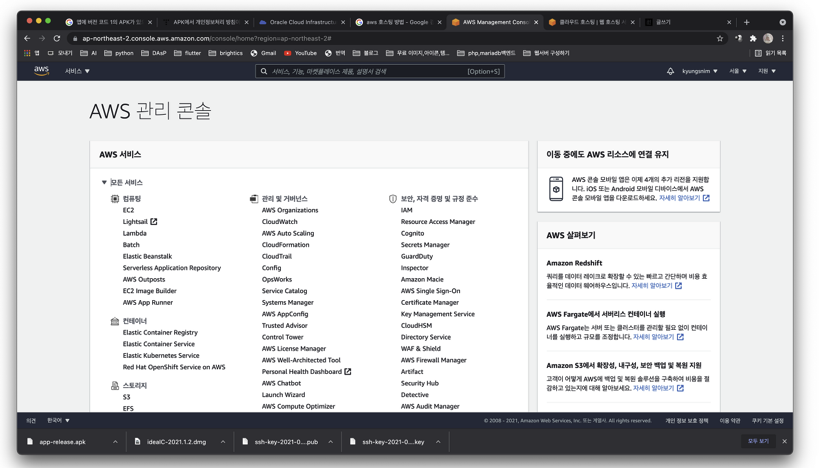Open the Certificate Manager link
The width and height of the screenshot is (819, 468).
430,302
